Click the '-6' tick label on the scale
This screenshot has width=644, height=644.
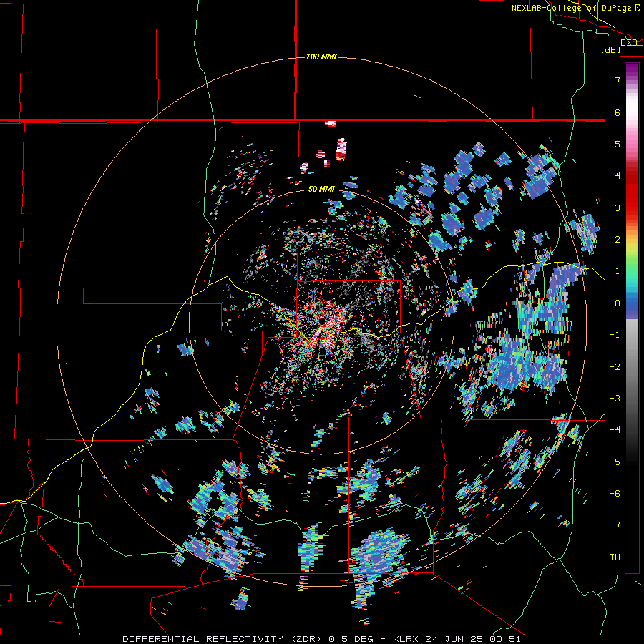click(x=615, y=494)
